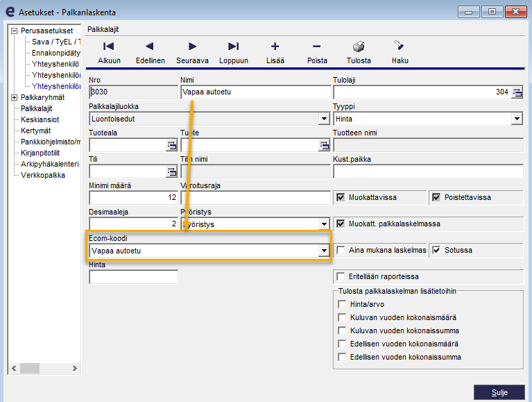
Task: Check Kuluvan vuoden kokonaismäärä
Action: (x=342, y=317)
